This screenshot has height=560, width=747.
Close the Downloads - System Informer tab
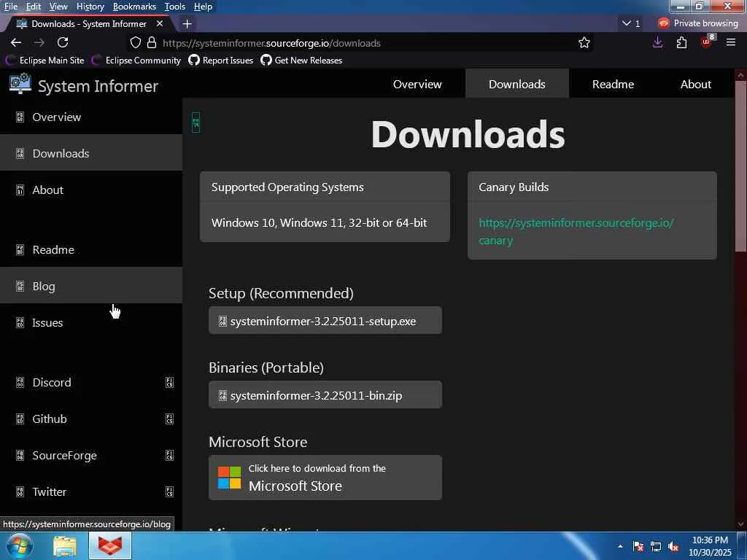click(160, 23)
